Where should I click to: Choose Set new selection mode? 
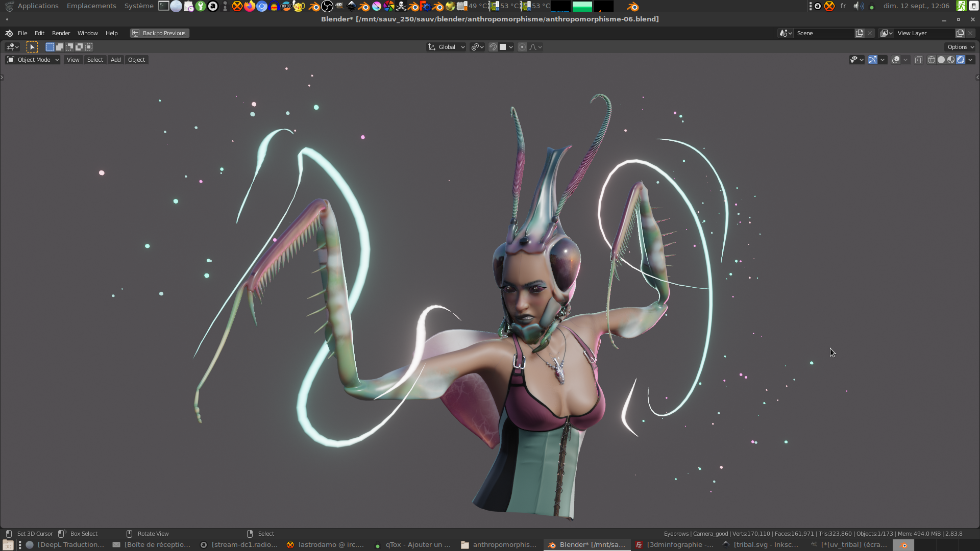[50, 47]
